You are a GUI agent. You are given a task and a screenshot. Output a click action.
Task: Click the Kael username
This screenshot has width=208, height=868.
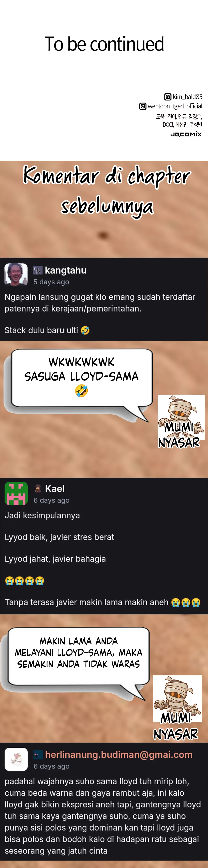55,489
